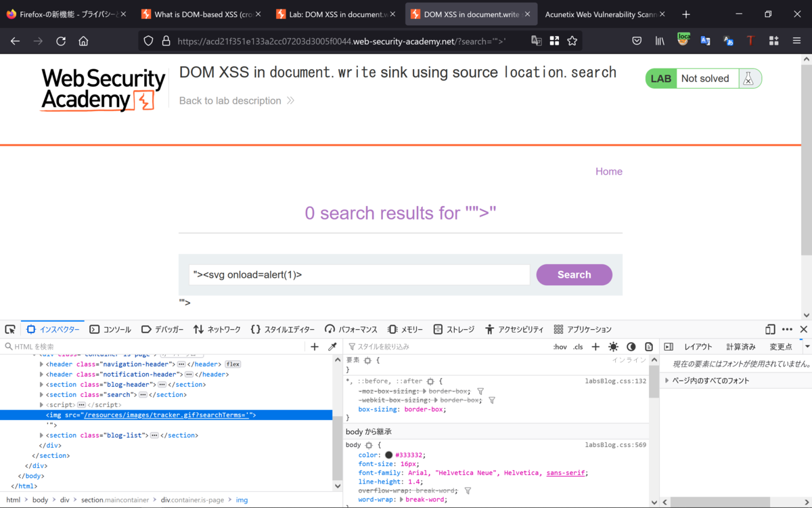Open the sidebar tabs overflow dropdown
This screenshot has width=812, height=508.
point(807,347)
